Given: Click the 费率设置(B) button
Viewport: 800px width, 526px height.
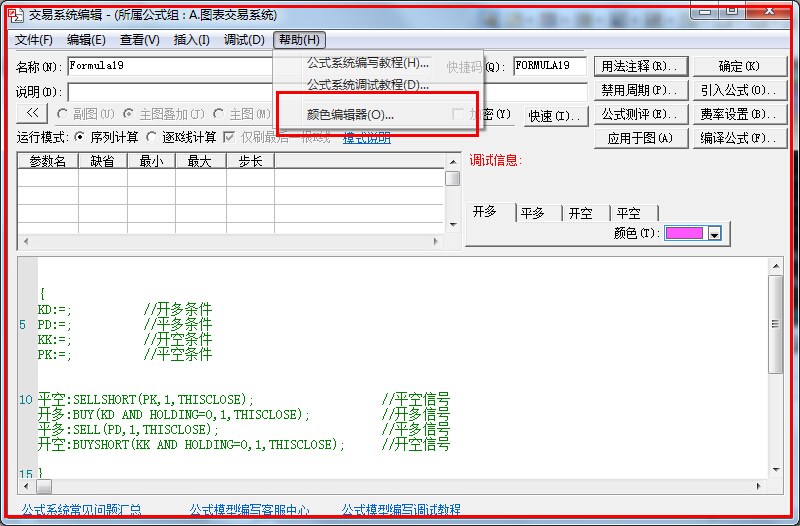Looking at the screenshot, I should click(739, 114).
